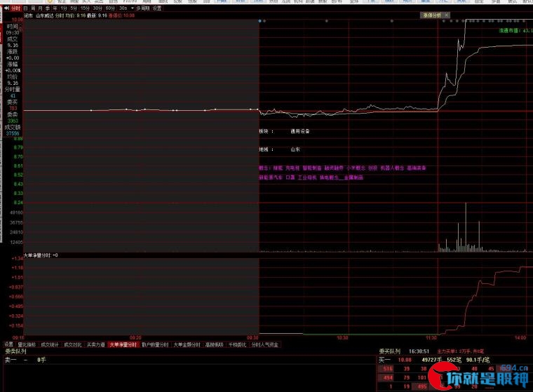Open 设置 in the bottom indicator bar
The width and height of the screenshot is (533, 392).
pyautogui.click(x=8, y=344)
